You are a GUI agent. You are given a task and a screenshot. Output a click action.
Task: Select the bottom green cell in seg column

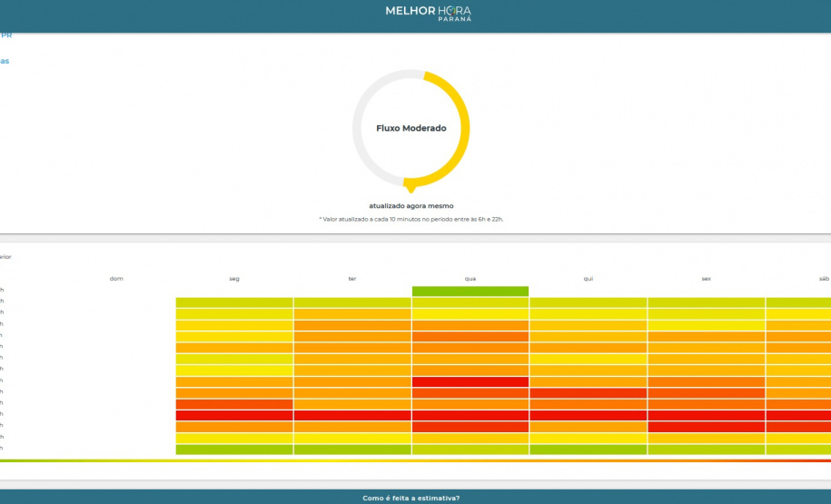coord(234,450)
